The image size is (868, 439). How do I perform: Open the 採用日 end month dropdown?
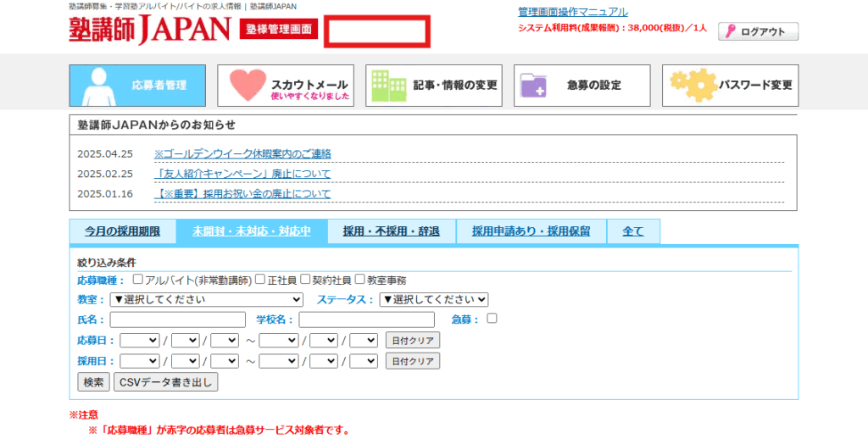(x=323, y=361)
